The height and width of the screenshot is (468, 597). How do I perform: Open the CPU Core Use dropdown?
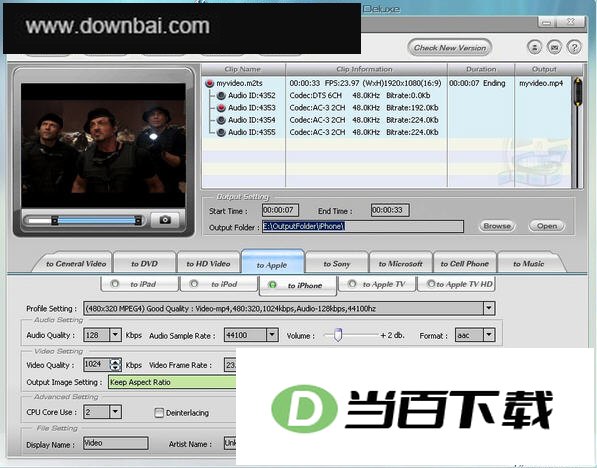click(x=115, y=412)
